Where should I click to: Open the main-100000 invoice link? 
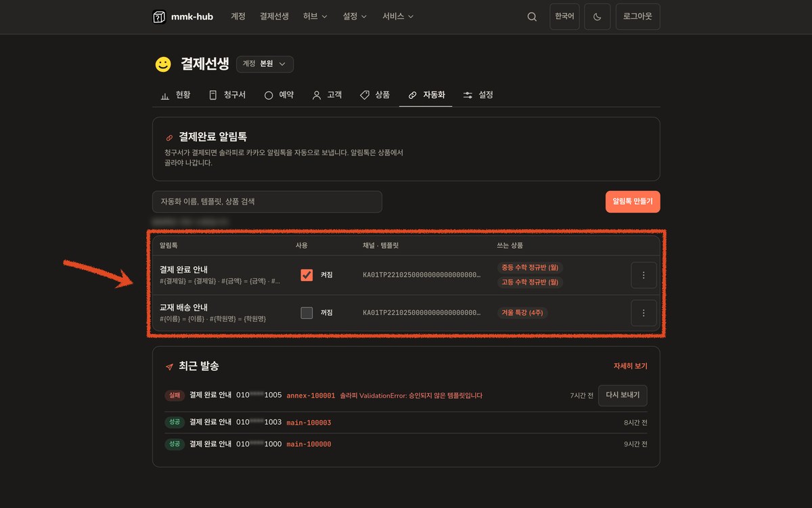[309, 444]
